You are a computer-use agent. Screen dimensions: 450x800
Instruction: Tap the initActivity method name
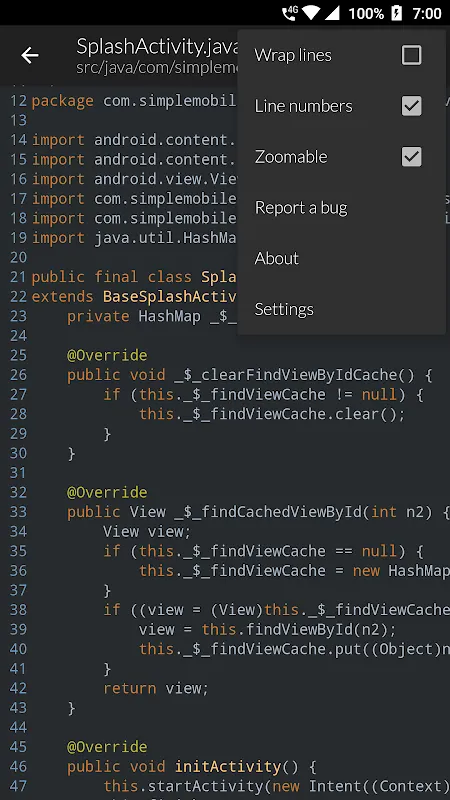[x=228, y=767]
